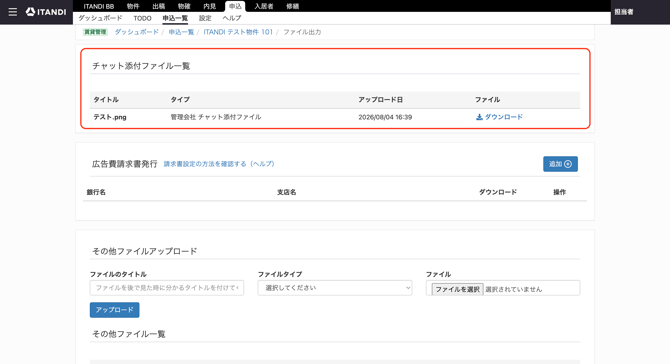This screenshot has height=364, width=670.
Task: Click the 選択されていません file status text
Action: [x=514, y=290]
